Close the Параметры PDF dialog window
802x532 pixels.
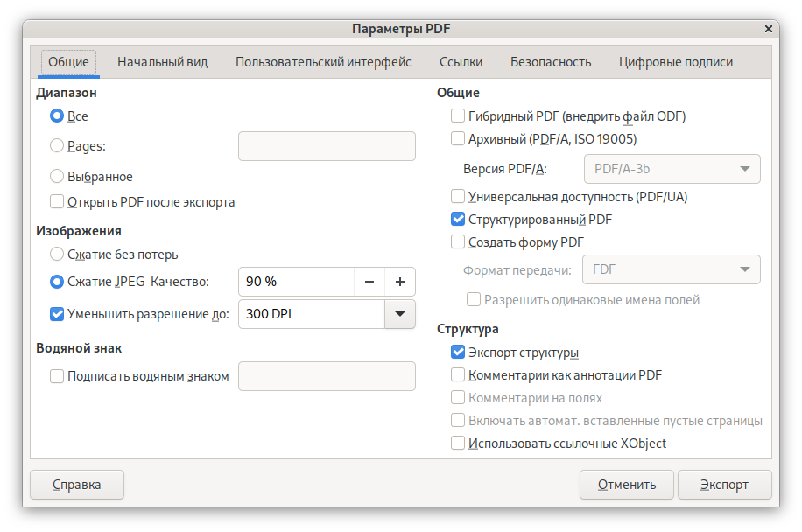769,28
